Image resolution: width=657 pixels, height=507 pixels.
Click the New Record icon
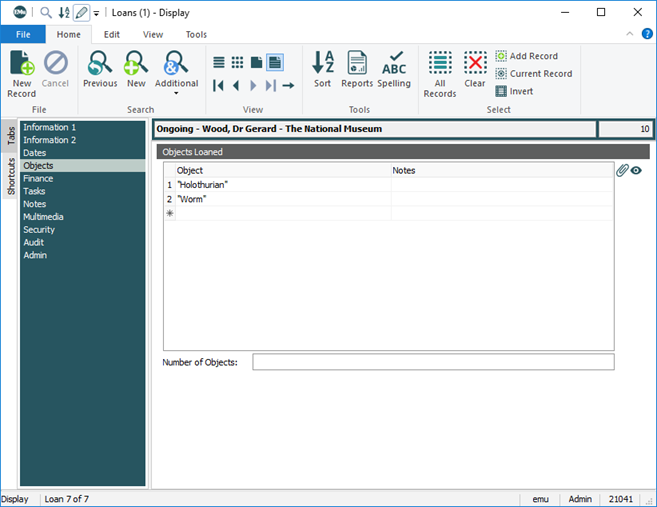[x=22, y=71]
